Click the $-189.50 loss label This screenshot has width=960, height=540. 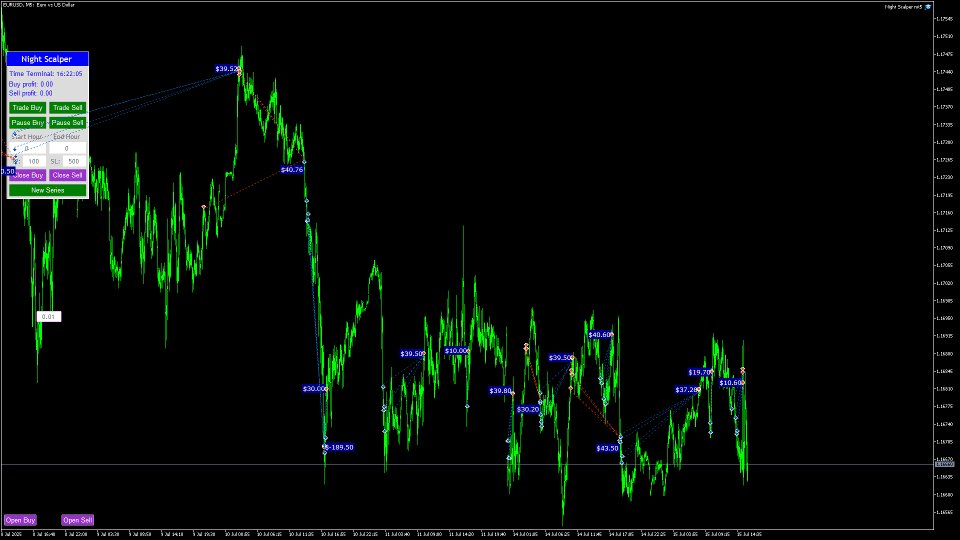pyautogui.click(x=340, y=447)
